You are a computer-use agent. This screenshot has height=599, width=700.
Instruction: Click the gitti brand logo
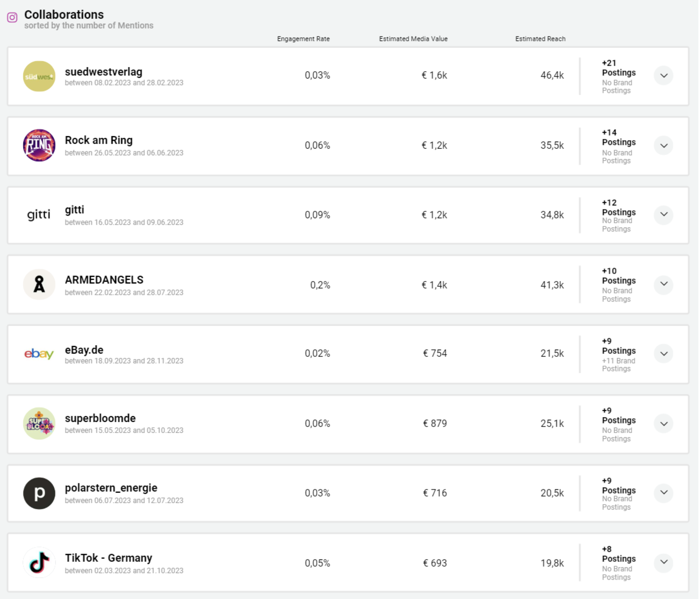39,214
